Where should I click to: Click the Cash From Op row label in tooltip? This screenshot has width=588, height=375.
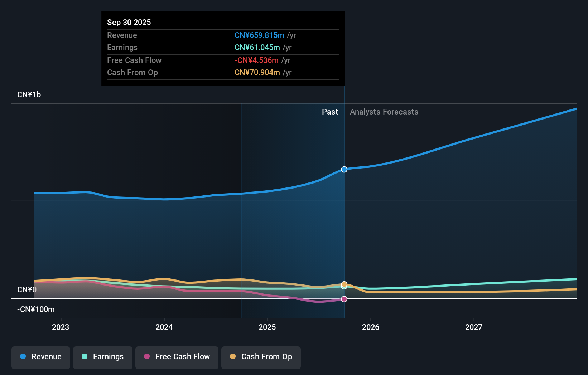pyautogui.click(x=132, y=72)
